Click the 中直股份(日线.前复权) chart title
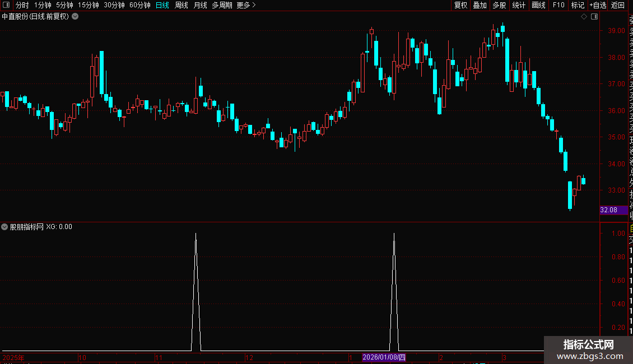Viewport: 633px width, 364px height. coord(35,17)
